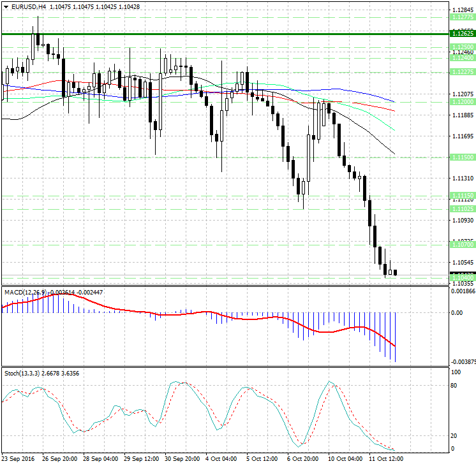Click the 1.11025 level price label
476x466 pixels.
(461, 208)
